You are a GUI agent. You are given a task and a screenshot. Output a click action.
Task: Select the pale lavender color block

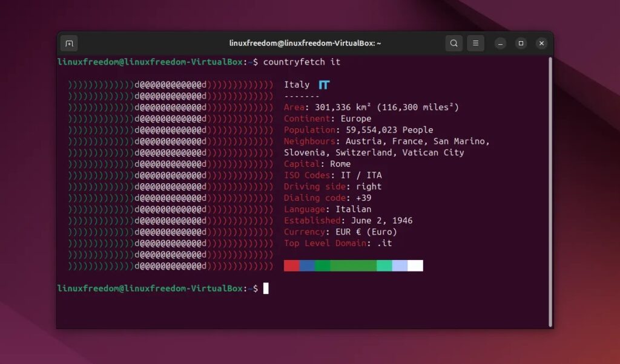pos(400,266)
